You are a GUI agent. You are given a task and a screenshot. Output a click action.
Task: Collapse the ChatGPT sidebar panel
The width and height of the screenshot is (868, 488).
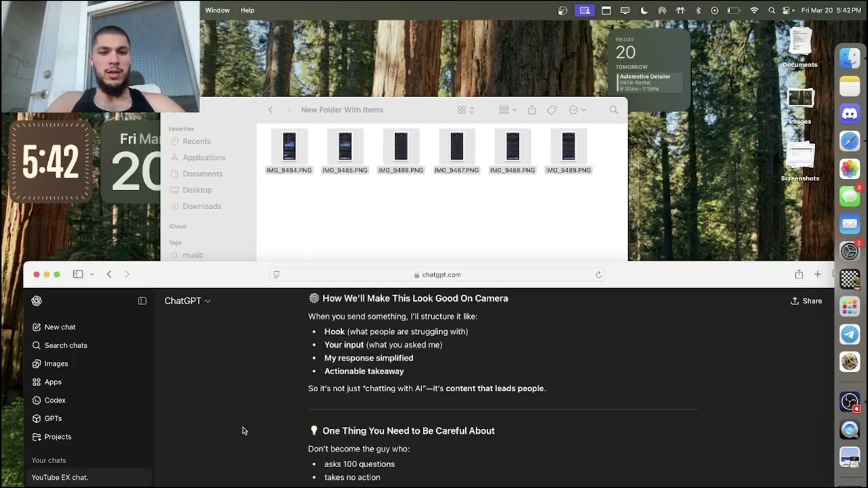(x=142, y=301)
